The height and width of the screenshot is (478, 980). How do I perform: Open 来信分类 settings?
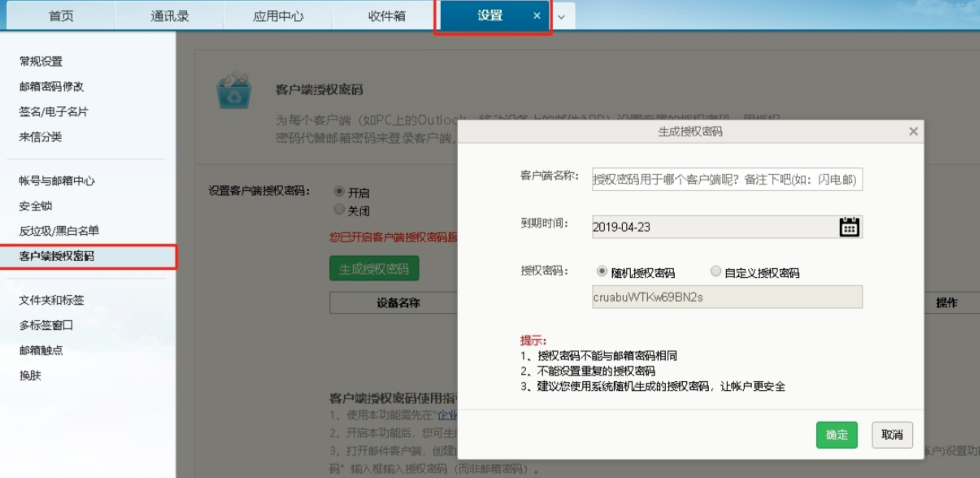click(x=40, y=137)
